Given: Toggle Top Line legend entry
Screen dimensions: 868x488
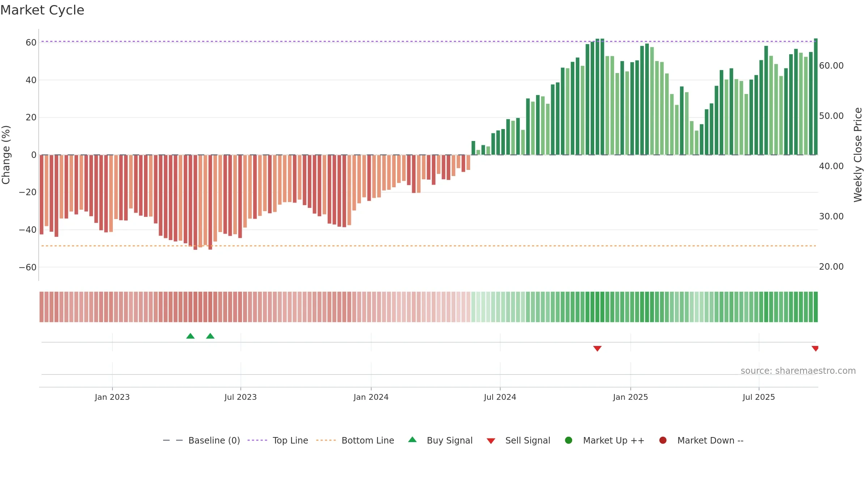Looking at the screenshot, I should [x=278, y=440].
